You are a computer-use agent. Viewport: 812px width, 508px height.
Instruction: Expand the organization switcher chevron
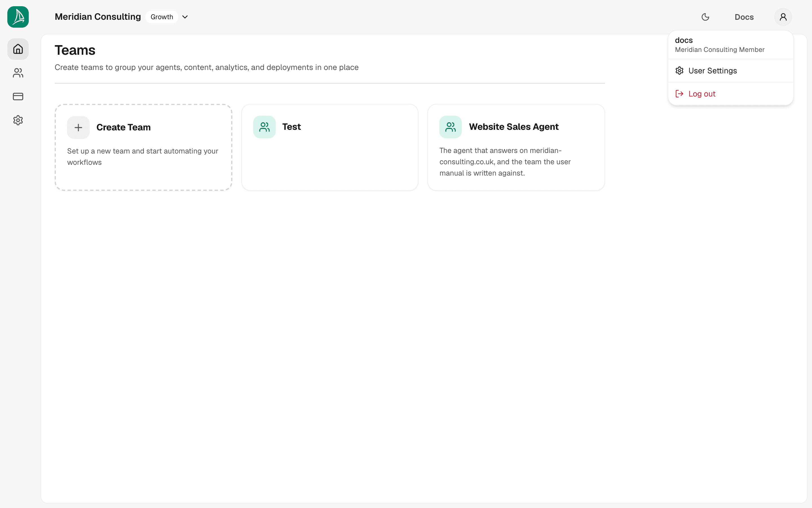(x=185, y=17)
